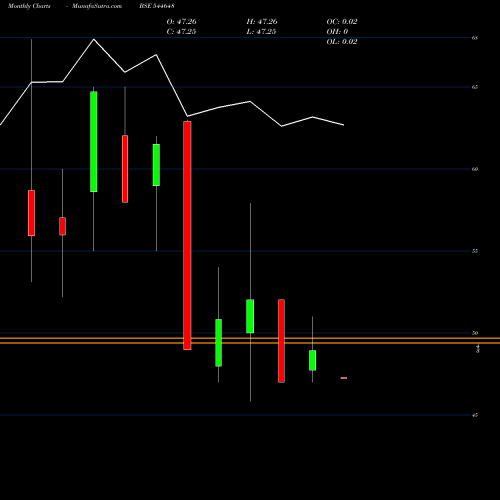Screen dimensions: 500x500
Task: Click the price axis label 68
Action: click(x=475, y=38)
